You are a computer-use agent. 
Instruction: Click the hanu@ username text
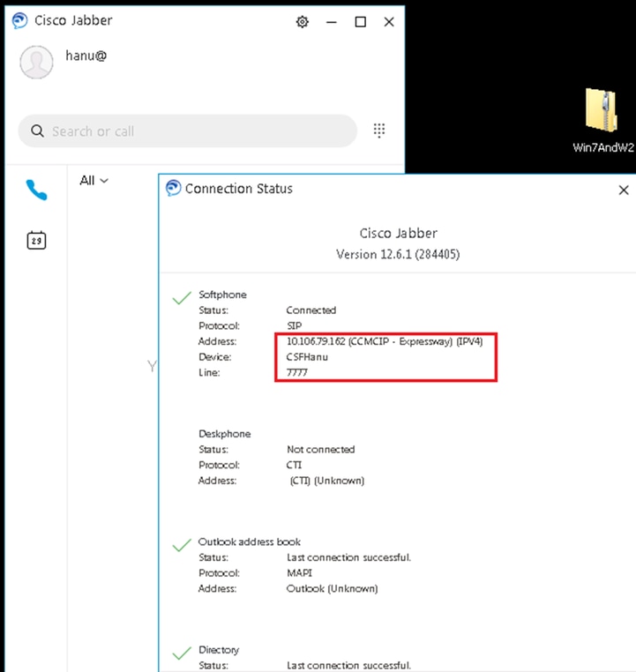click(86, 56)
